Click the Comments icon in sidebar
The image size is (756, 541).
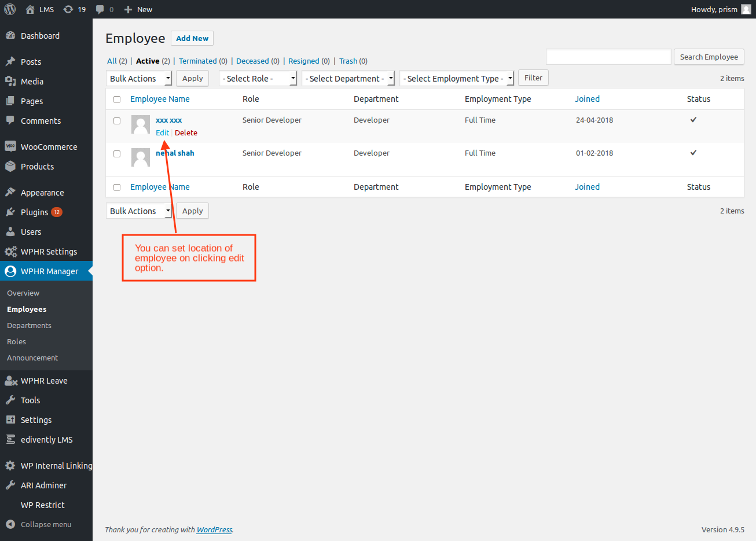coord(10,120)
